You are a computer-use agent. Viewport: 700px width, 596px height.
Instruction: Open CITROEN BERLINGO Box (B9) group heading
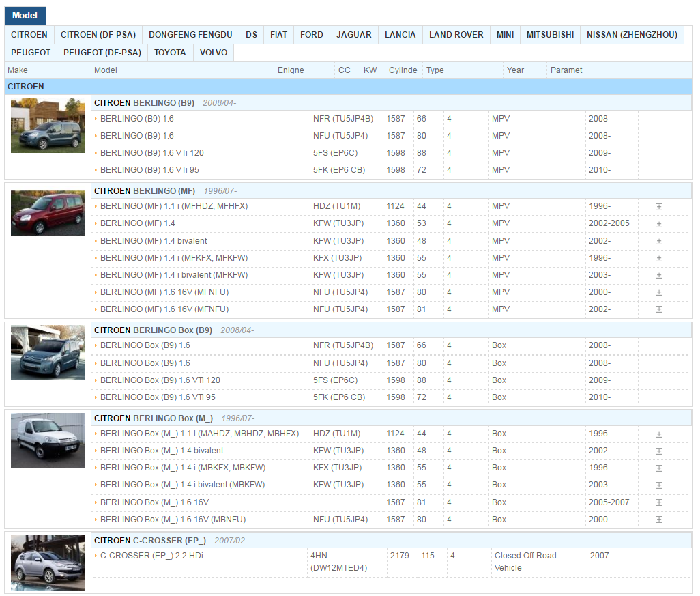tap(153, 330)
